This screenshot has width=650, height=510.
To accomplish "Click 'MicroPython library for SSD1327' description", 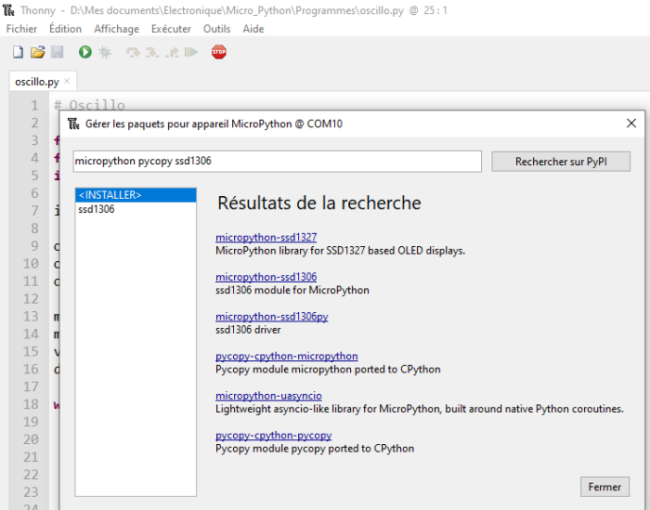I will tap(340, 251).
